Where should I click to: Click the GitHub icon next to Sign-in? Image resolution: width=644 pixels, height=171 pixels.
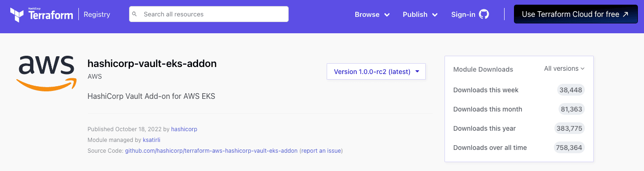coord(484,14)
